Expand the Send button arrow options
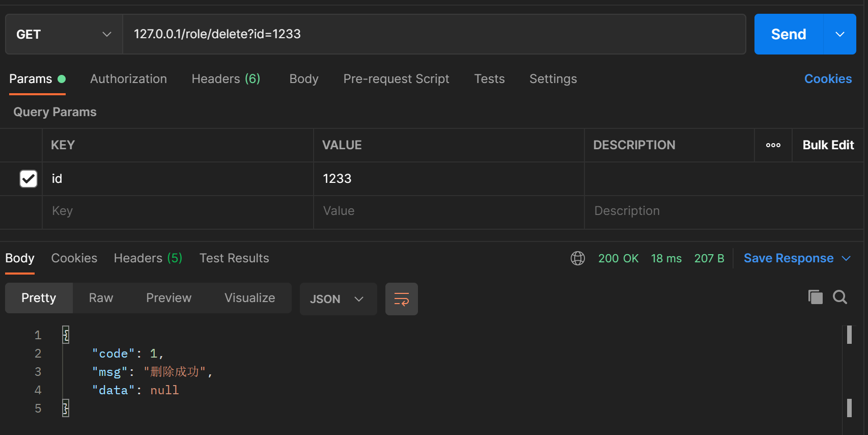The width and height of the screenshot is (868, 435). [840, 34]
